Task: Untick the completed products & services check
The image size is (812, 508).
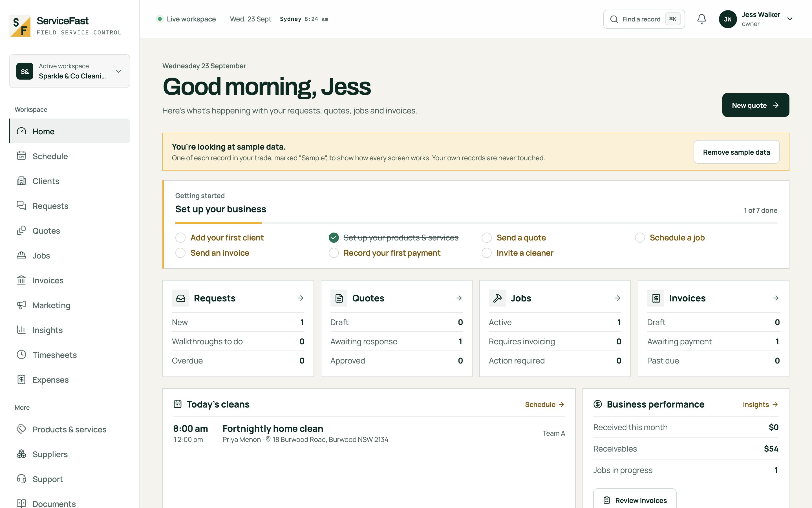Action: click(x=334, y=238)
